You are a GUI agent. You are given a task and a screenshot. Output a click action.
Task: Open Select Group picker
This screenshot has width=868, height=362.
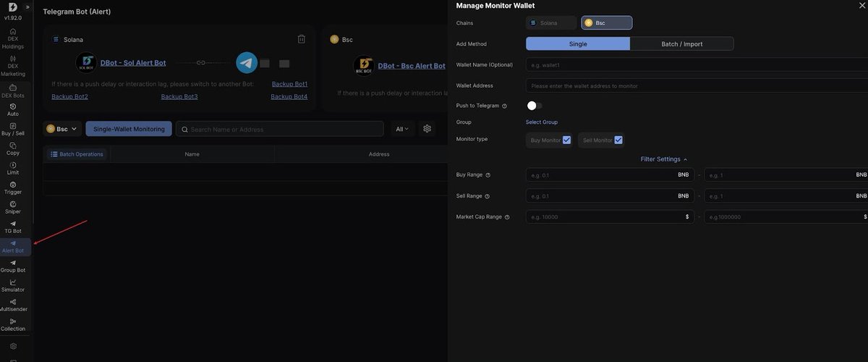tap(542, 122)
